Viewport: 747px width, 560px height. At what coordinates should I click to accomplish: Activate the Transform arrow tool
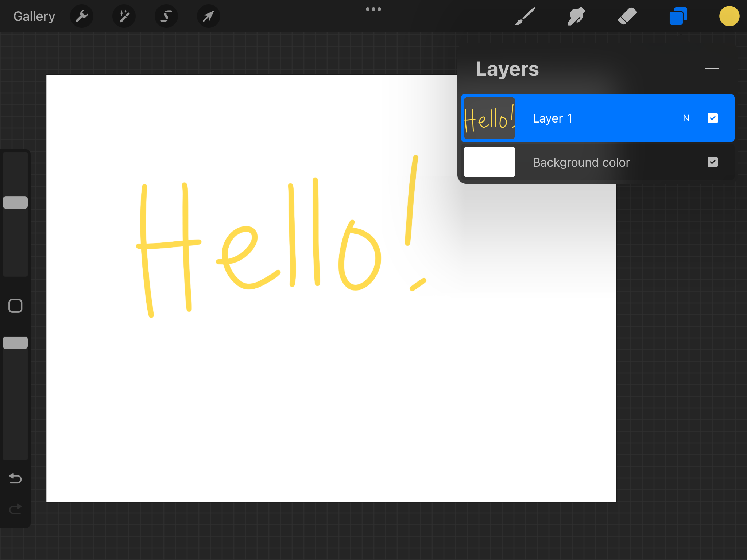208,16
